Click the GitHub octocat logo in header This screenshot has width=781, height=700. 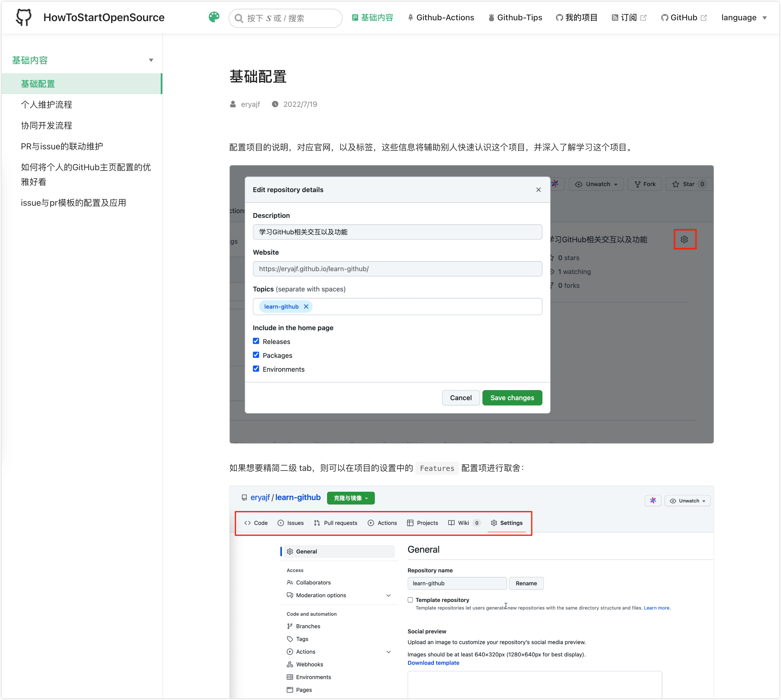tap(23, 17)
